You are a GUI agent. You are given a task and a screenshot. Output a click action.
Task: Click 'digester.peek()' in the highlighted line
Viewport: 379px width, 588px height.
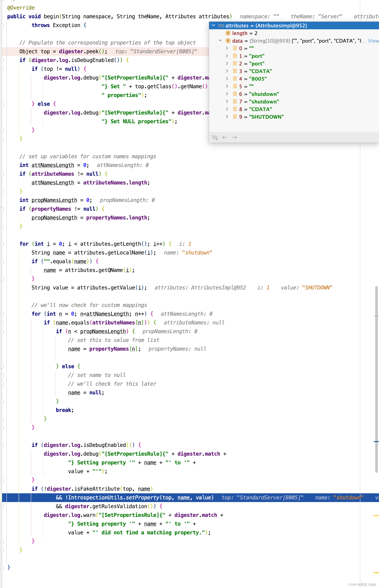[x=82, y=52]
